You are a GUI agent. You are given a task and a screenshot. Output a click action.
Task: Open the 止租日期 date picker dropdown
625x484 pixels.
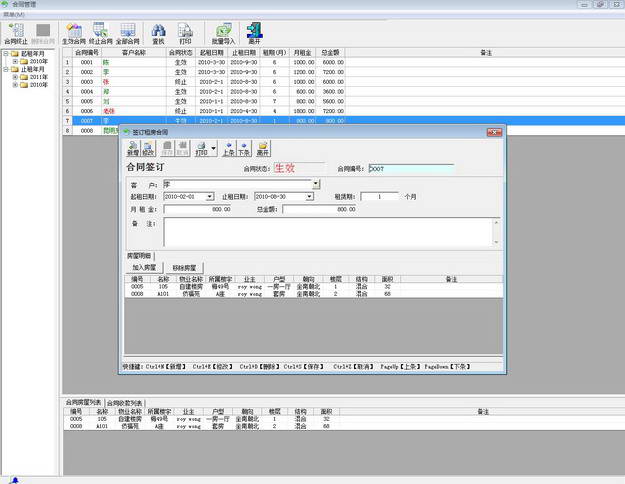[x=310, y=197]
